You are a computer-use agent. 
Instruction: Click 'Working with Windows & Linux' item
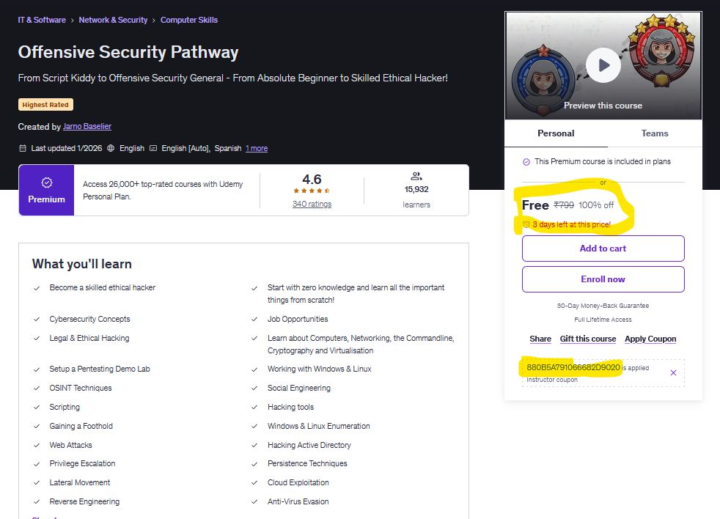[319, 369]
